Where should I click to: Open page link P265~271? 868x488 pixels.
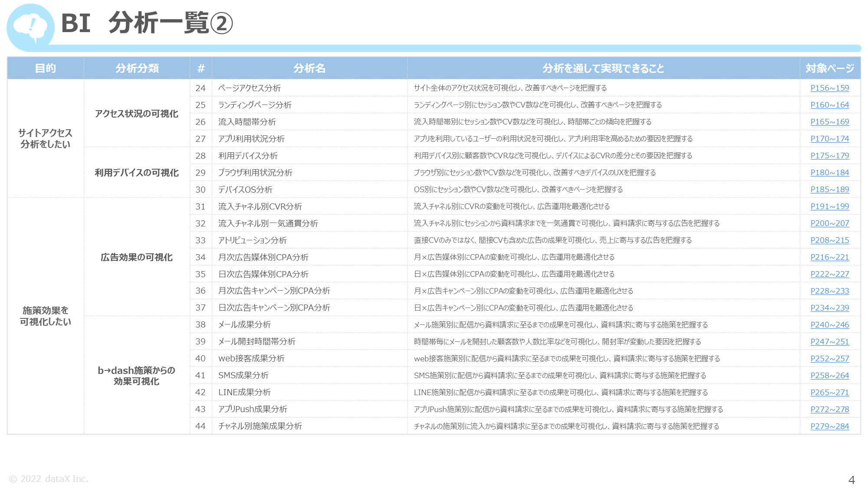tap(829, 393)
